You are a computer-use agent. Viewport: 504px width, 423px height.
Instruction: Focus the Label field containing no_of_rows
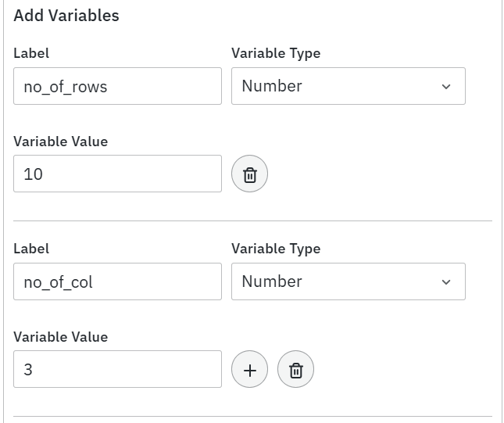117,86
